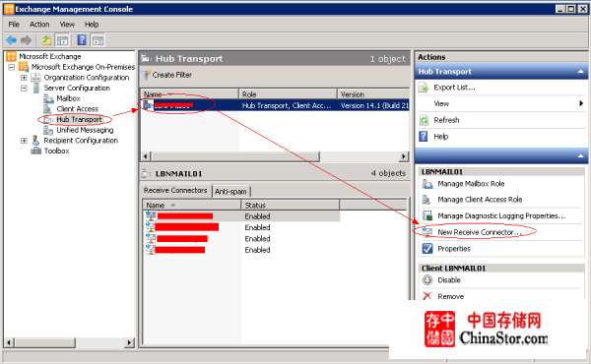591x364 pixels.
Task: Click the Microsoft Exchange root node icon
Action: (11, 56)
